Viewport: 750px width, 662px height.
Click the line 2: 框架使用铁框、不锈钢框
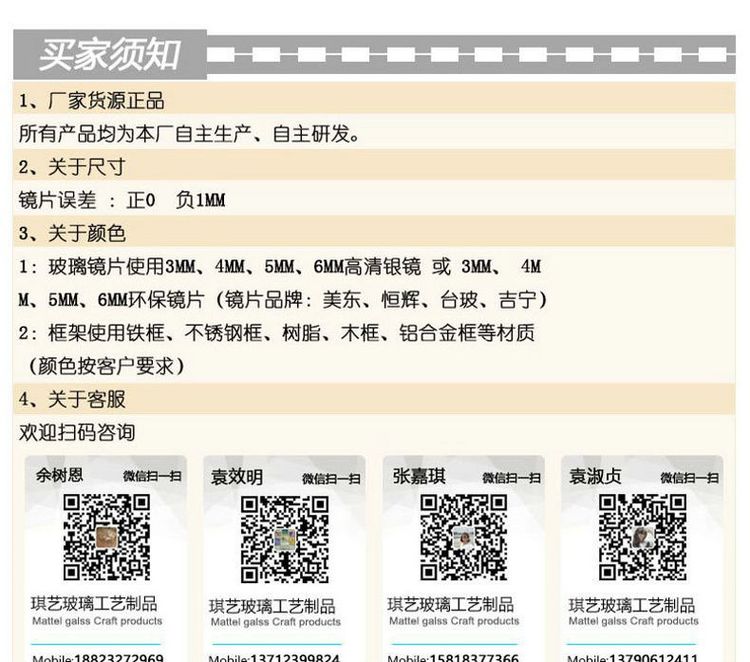[x=276, y=333]
